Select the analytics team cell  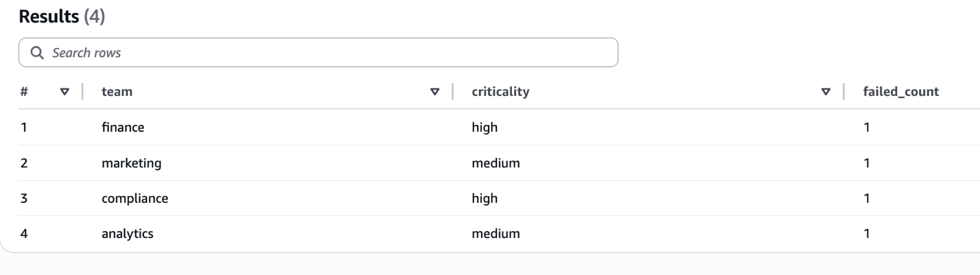[x=127, y=234]
